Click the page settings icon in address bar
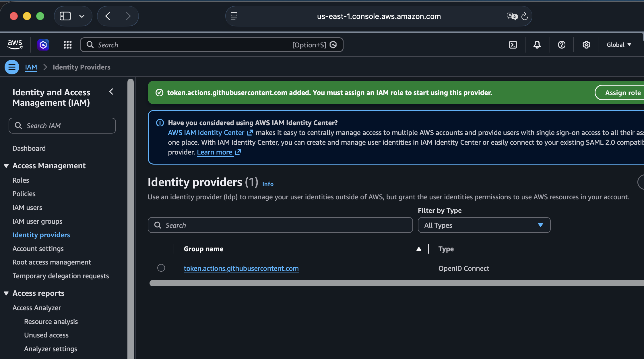Image resolution: width=644 pixels, height=359 pixels. tap(234, 16)
